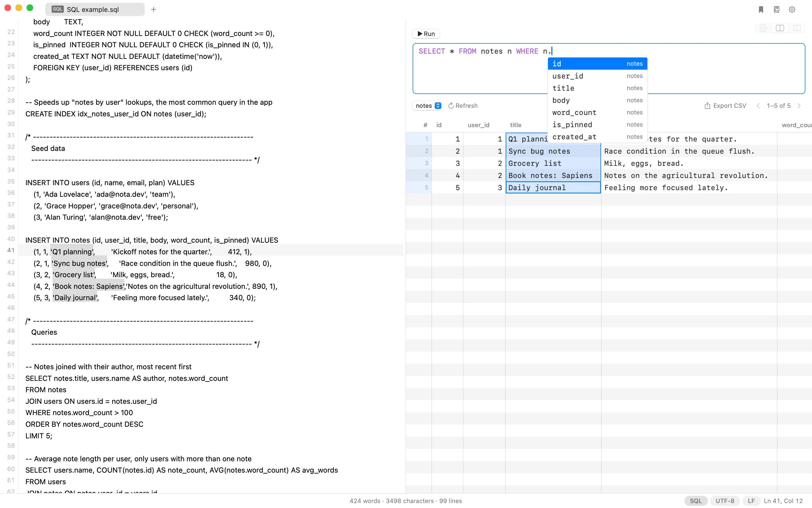Viewport: 812px width, 508px height.
Task: Click the 'LIMIT 5;' line
Action: coord(39,436)
